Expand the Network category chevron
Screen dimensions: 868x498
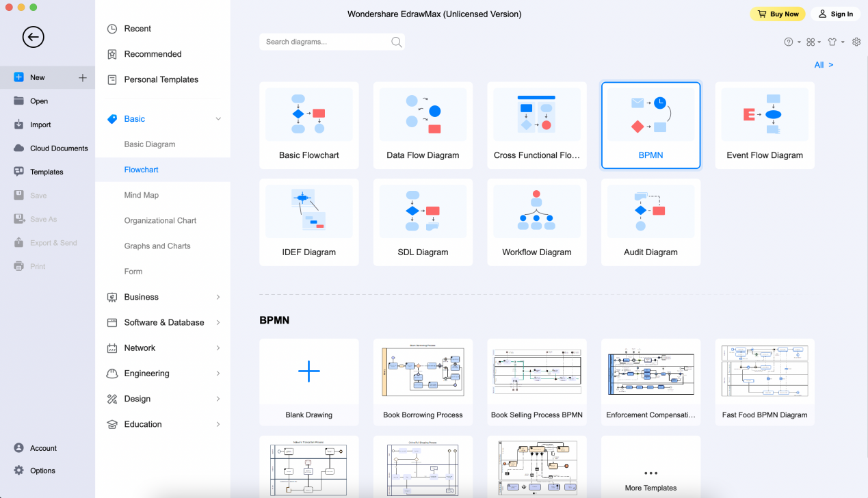pos(218,348)
